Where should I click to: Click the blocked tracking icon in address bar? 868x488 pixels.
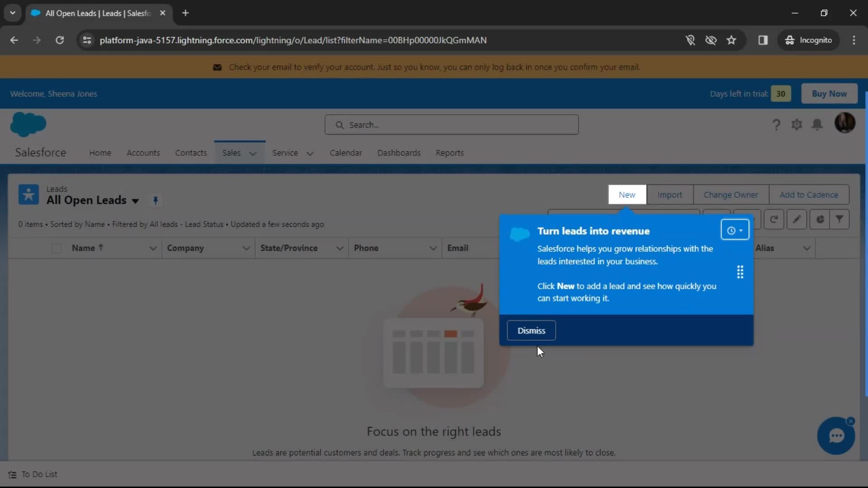(690, 40)
